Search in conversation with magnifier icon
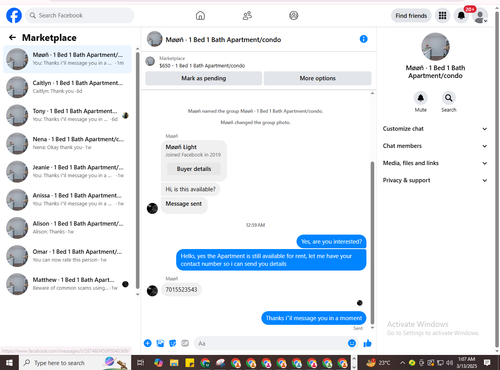Image resolution: width=500 pixels, height=370 pixels. click(x=449, y=98)
